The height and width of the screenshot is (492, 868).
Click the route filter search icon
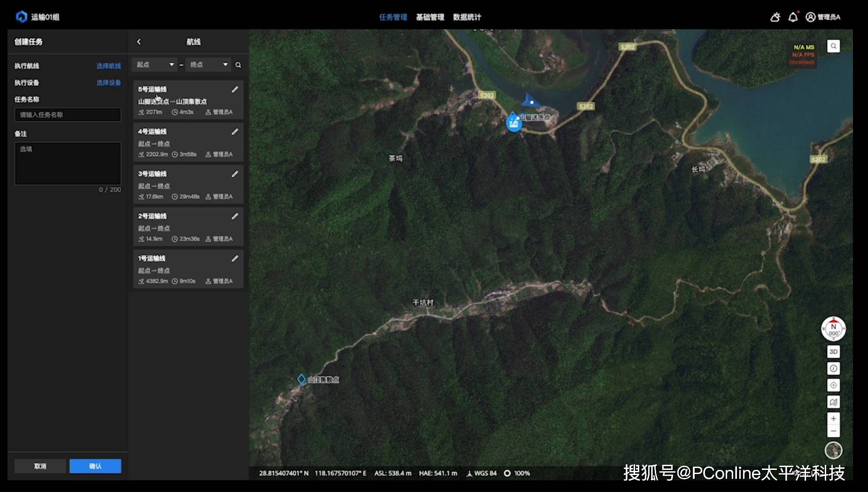pyautogui.click(x=238, y=65)
